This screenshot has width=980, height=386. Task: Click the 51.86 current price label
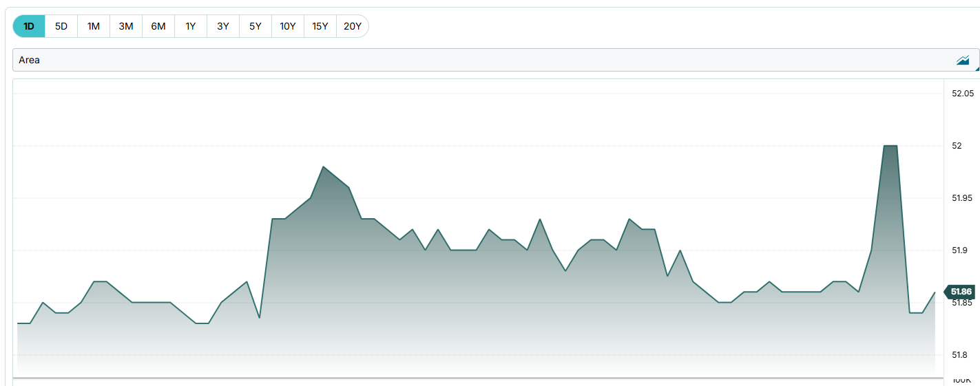coord(959,292)
